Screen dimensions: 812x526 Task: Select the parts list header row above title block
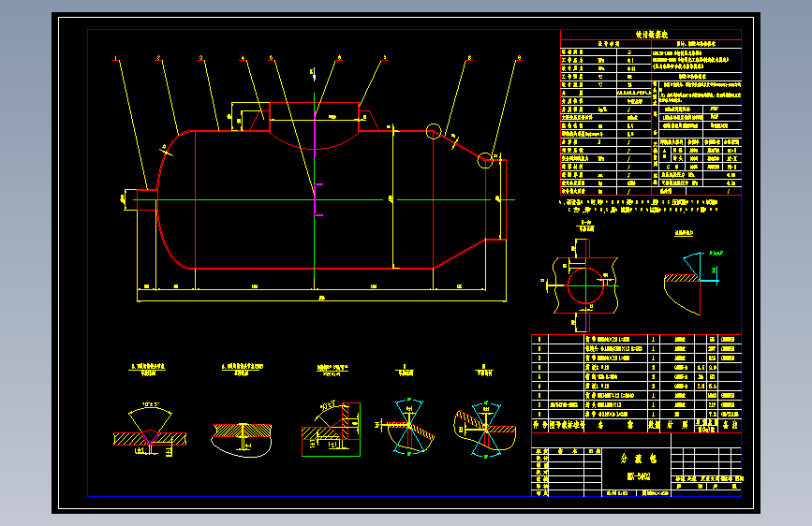tap(637, 425)
